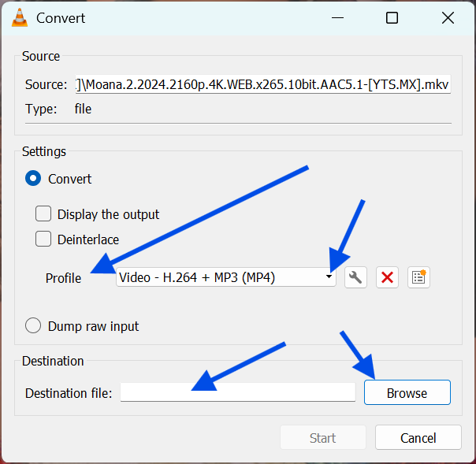Image resolution: width=476 pixels, height=464 pixels.
Task: Click the red X delete profile icon
Action: pyautogui.click(x=387, y=277)
